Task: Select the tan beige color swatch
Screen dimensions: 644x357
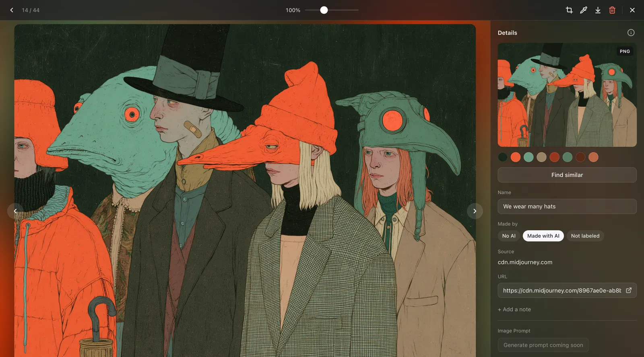Action: [541, 157]
